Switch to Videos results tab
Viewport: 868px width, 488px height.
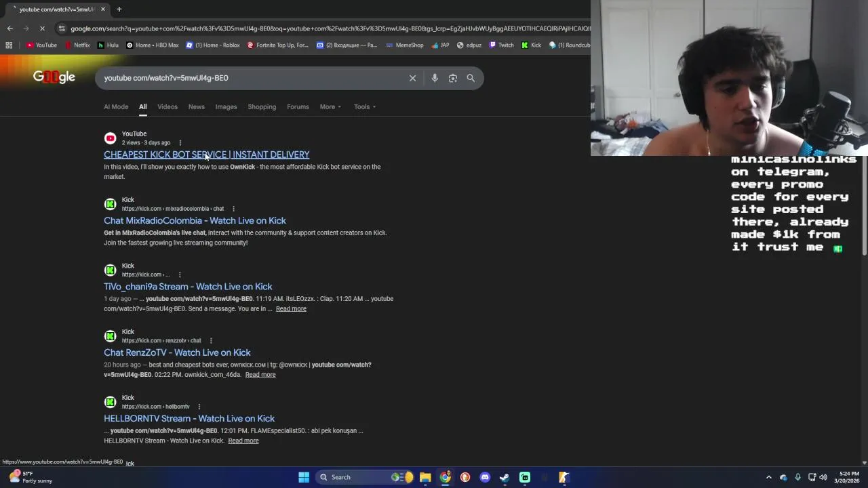[167, 106]
